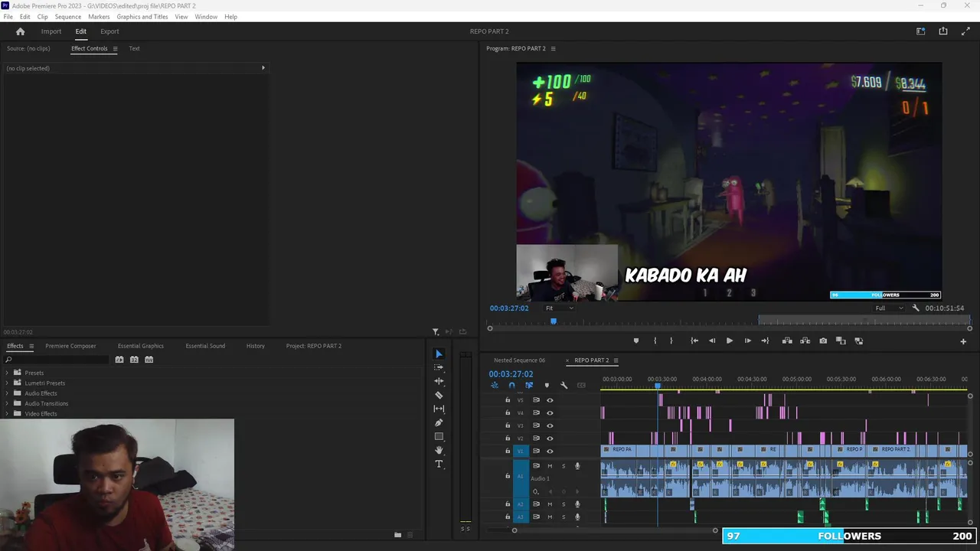Click the Program monitor playhead marker
The width and height of the screenshot is (980, 551).
coord(554,321)
